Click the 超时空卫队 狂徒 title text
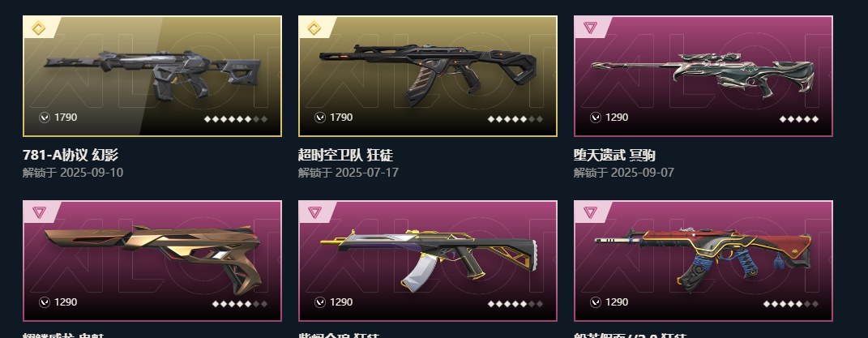This screenshot has width=868, height=338. click(x=345, y=155)
